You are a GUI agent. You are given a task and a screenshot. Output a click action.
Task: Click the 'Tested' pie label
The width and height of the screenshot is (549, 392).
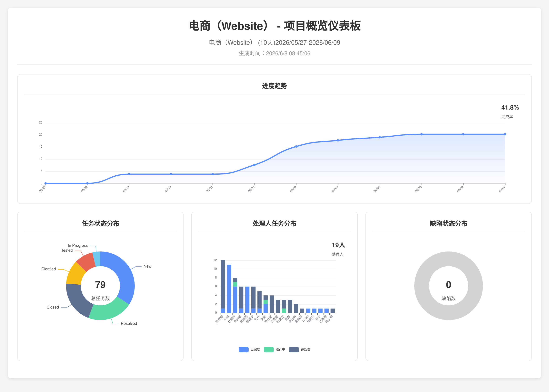tap(67, 250)
